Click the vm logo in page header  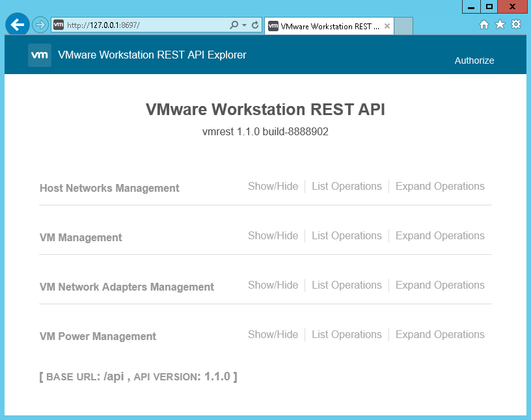[40, 55]
